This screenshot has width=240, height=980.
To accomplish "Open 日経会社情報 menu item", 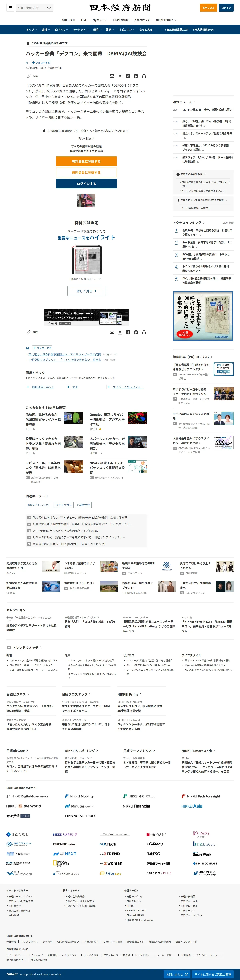I will [x=120, y=20].
